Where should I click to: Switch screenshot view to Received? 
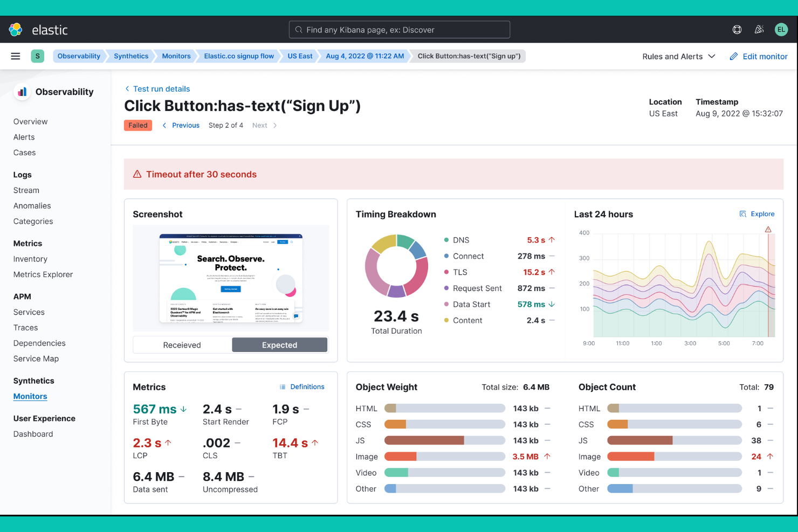coord(182,344)
